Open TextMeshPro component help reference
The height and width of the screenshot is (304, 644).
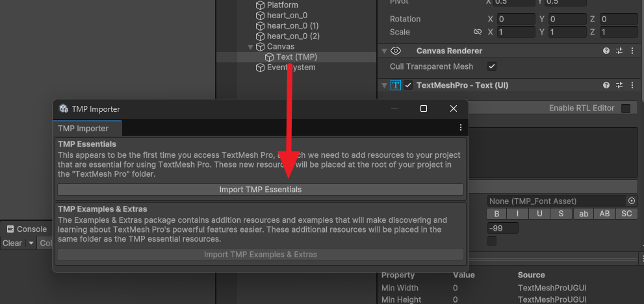pos(606,86)
